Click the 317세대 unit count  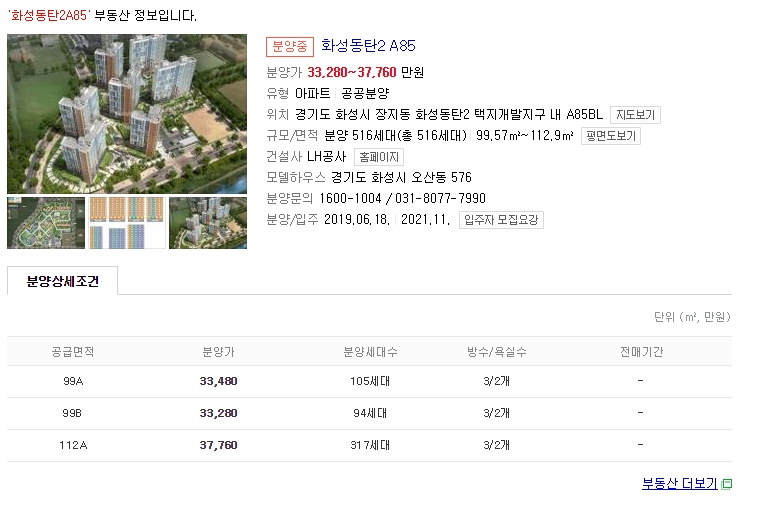(x=370, y=445)
